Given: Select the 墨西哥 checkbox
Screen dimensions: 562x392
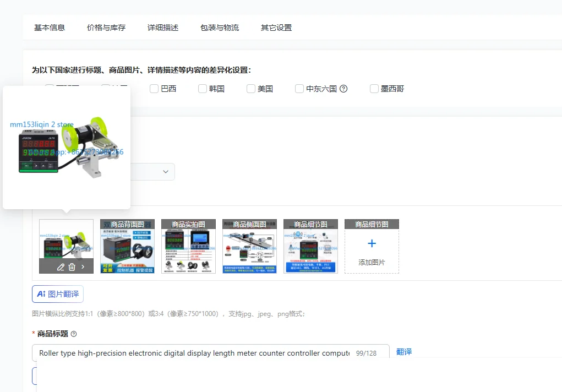Looking at the screenshot, I should pyautogui.click(x=374, y=89).
